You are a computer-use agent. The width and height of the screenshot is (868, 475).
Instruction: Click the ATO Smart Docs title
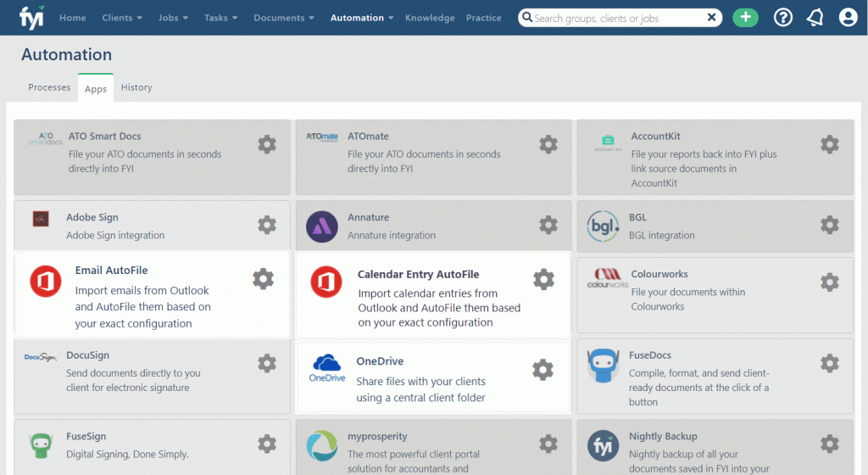tap(104, 137)
